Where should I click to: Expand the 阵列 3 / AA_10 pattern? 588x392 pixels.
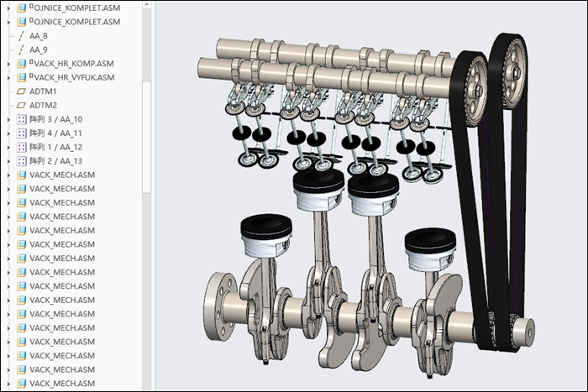[8, 119]
